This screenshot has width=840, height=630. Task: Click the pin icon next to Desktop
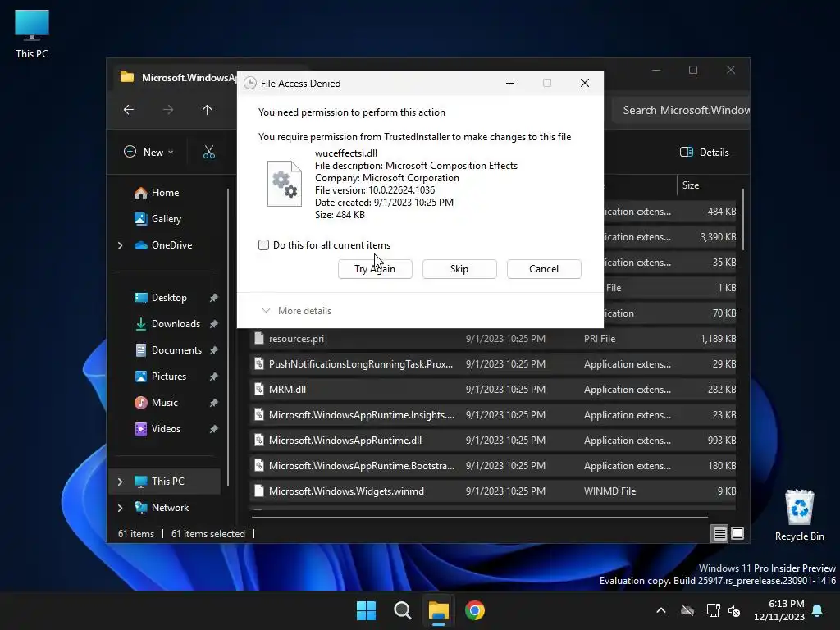[x=214, y=298]
